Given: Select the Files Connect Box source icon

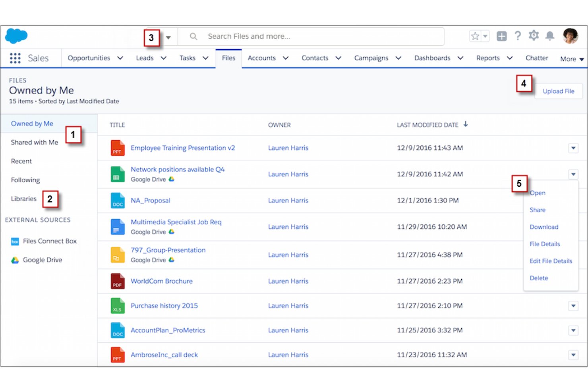Looking at the screenshot, I should (15, 241).
